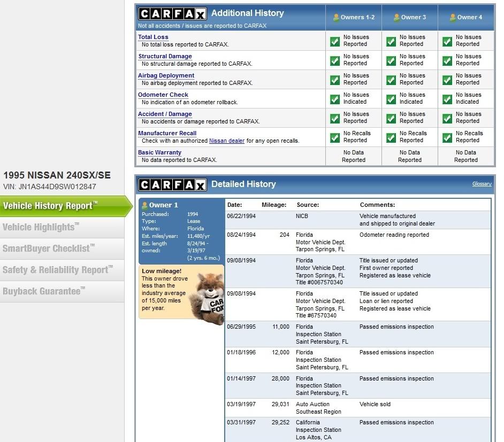
Task: Click Airbag Deployment green check for Owners 1-2
Action: click(x=335, y=80)
